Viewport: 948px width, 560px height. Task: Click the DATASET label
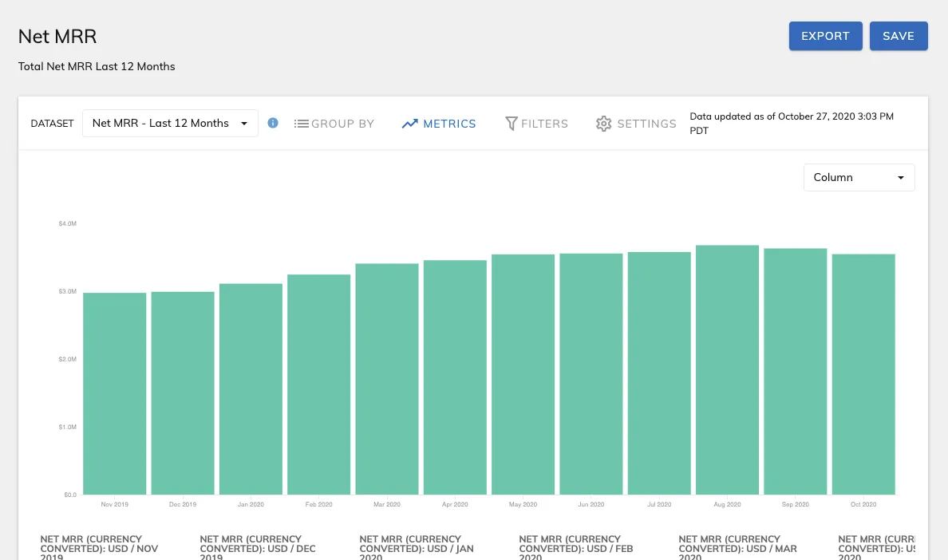point(52,123)
